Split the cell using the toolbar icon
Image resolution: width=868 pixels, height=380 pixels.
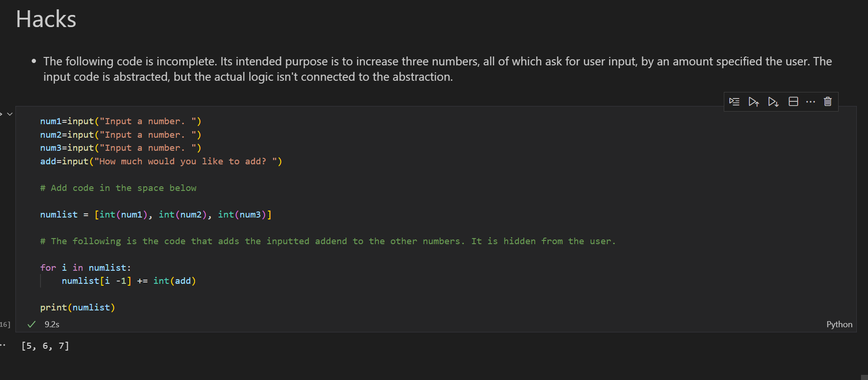click(793, 102)
